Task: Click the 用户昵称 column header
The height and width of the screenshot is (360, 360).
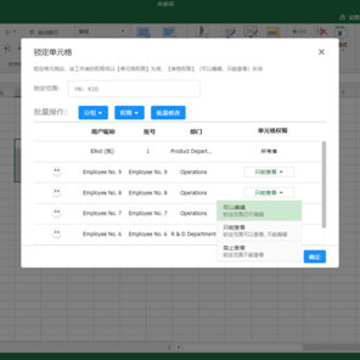Action: (102, 132)
